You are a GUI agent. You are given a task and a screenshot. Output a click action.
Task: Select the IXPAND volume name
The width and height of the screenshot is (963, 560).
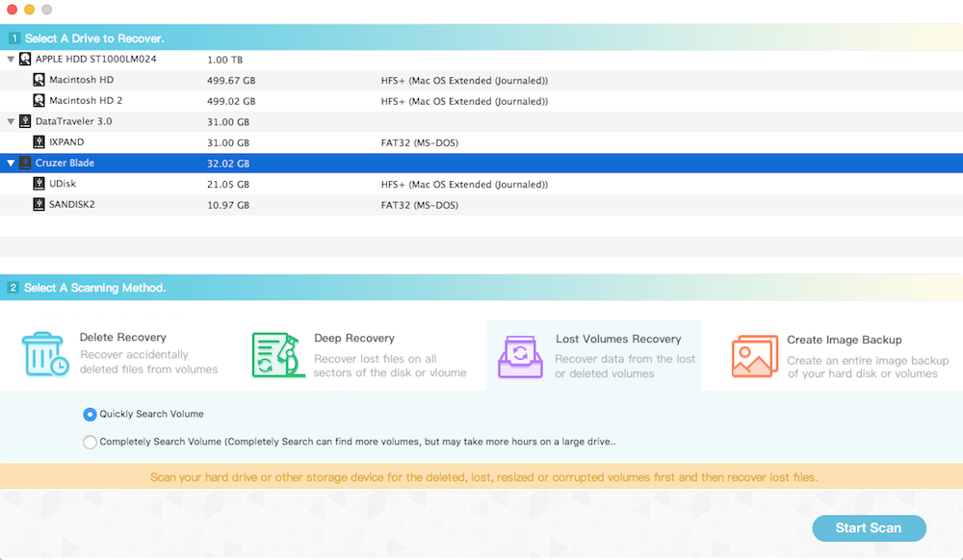(x=66, y=142)
